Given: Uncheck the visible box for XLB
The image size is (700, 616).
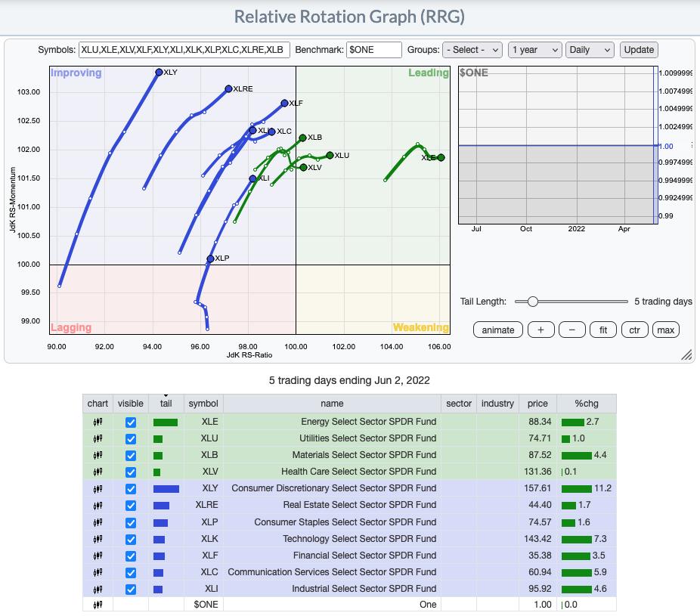Looking at the screenshot, I should [x=130, y=456].
